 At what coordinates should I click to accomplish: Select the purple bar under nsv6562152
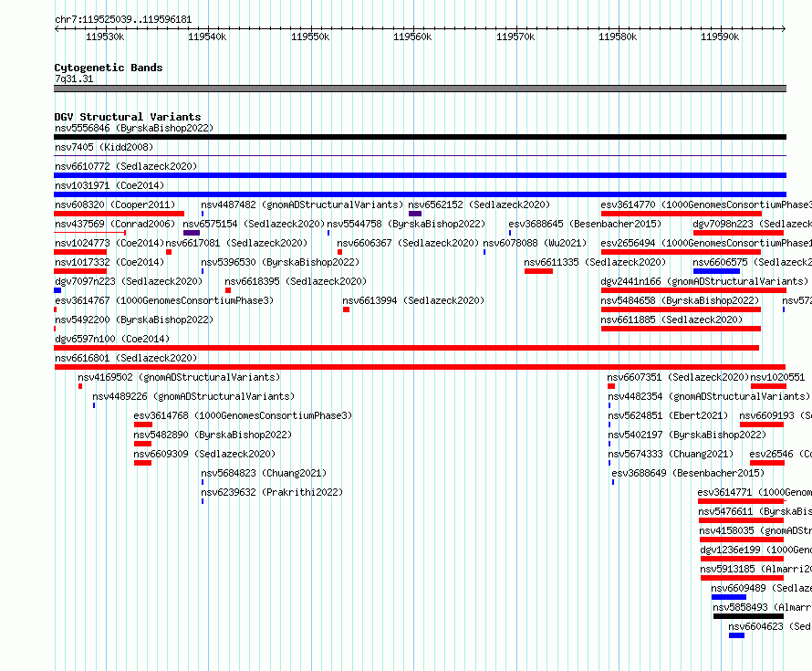(x=415, y=214)
